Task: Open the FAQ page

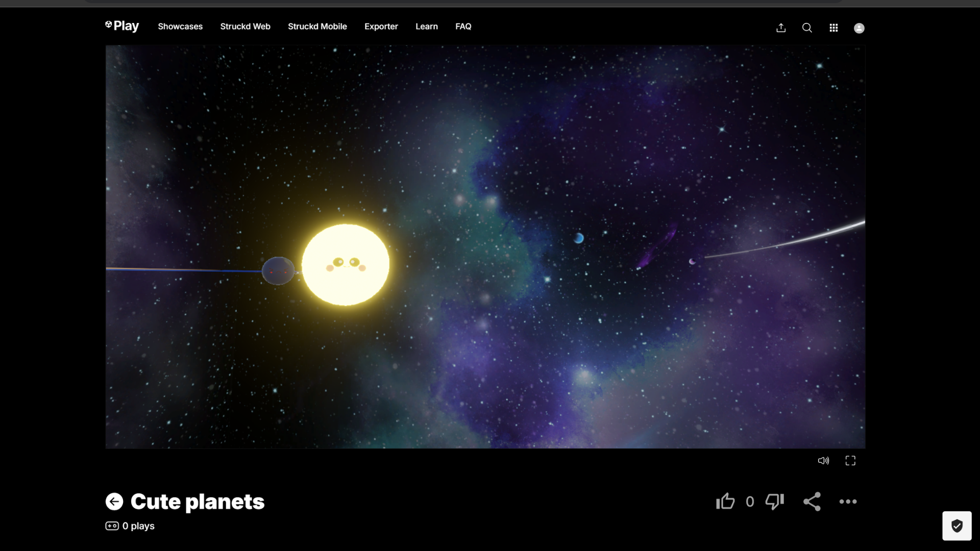Action: point(463,27)
